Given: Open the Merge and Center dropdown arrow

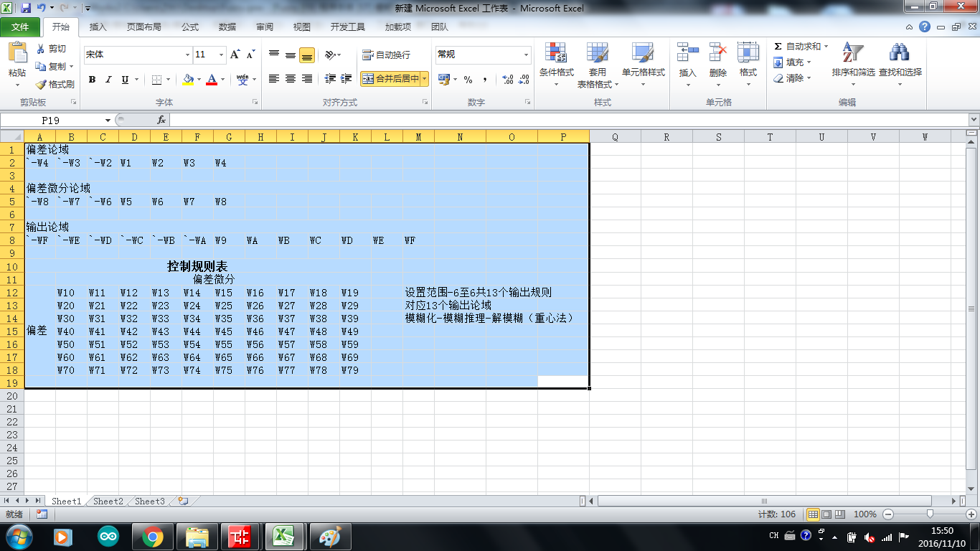Looking at the screenshot, I should click(x=425, y=79).
